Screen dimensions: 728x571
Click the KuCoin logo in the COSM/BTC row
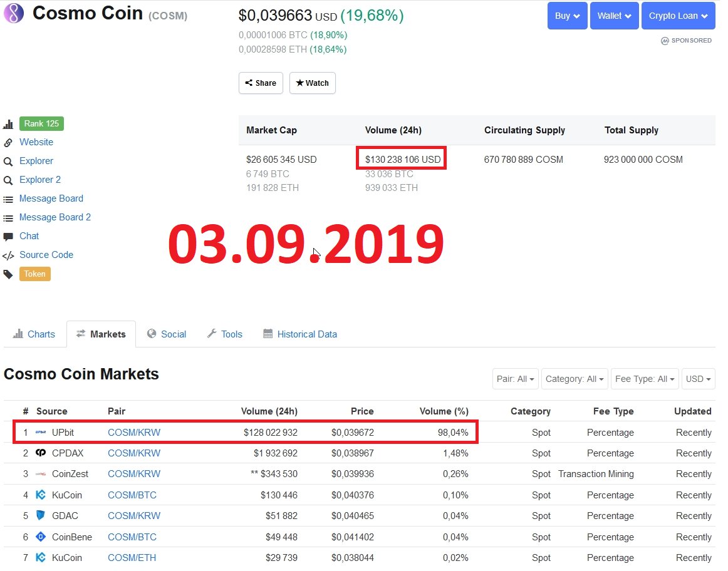pyautogui.click(x=41, y=495)
